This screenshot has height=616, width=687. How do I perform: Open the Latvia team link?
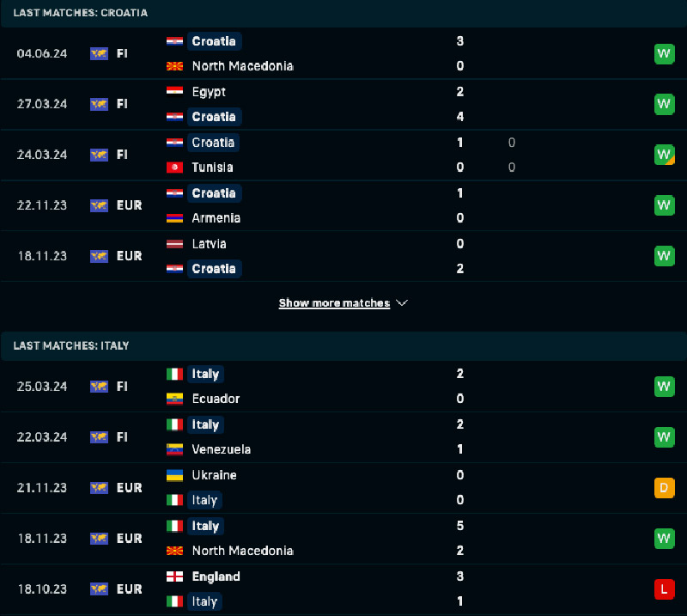tap(210, 244)
